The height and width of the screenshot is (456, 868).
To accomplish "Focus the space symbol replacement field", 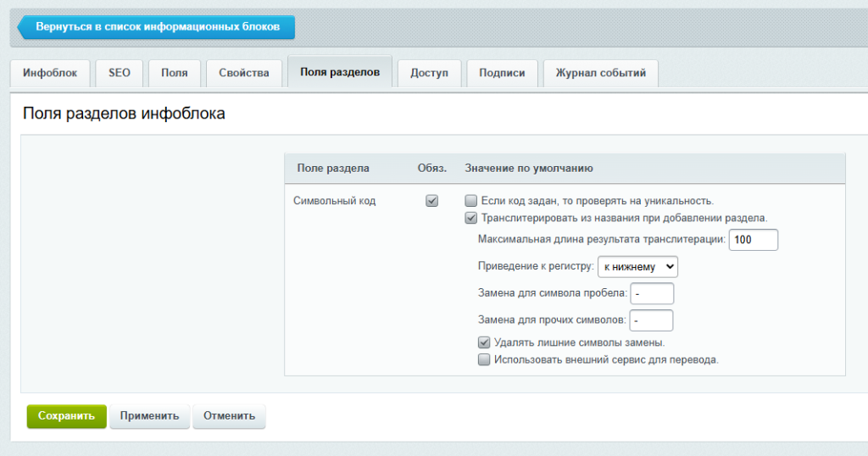I will click(x=652, y=293).
